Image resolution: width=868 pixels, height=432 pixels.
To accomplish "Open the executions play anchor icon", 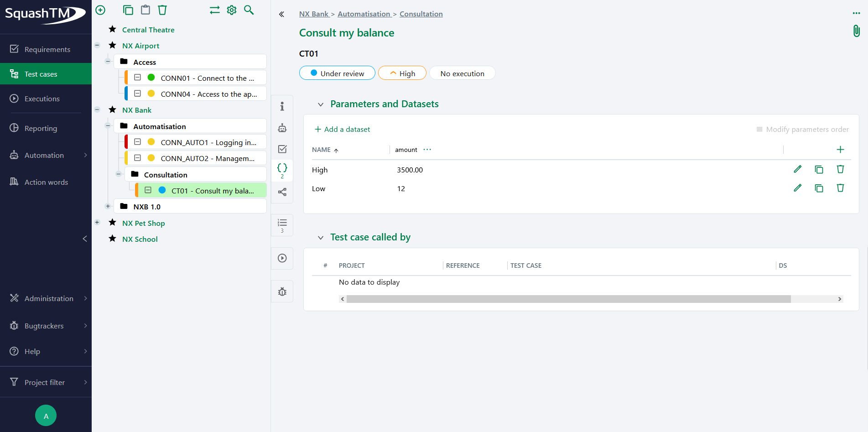I will pos(282,258).
